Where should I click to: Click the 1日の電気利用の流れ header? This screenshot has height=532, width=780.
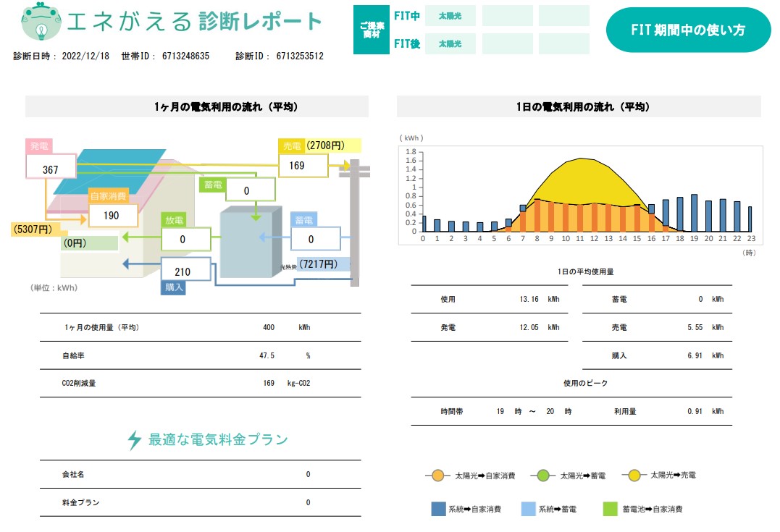(579, 106)
